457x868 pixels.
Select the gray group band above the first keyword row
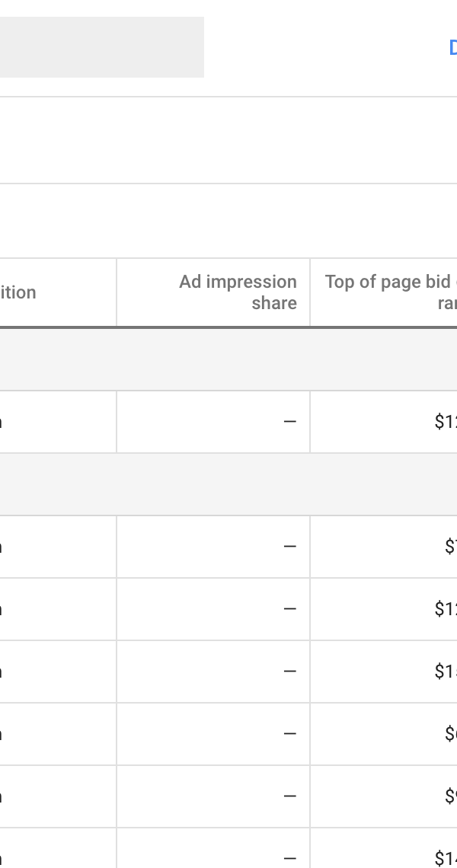(x=228, y=360)
